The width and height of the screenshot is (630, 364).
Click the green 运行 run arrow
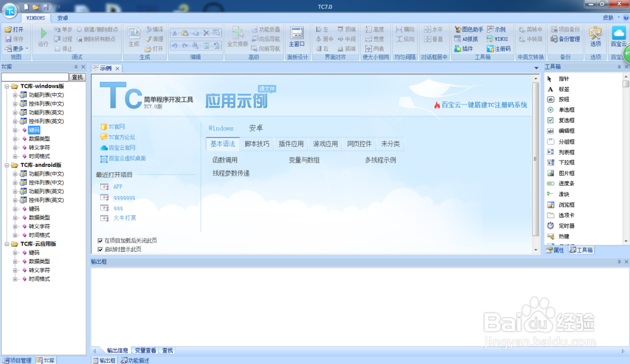[x=43, y=33]
